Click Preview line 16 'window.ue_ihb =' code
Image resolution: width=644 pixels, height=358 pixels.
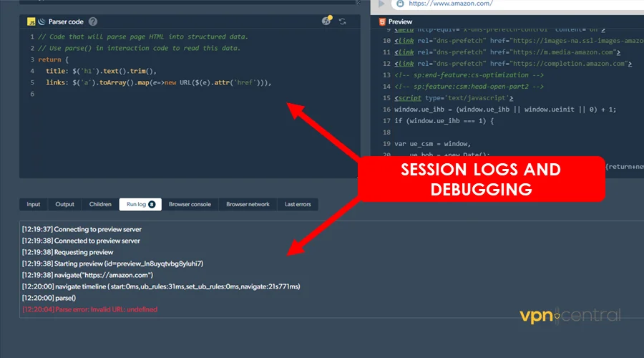pyautogui.click(x=505, y=110)
